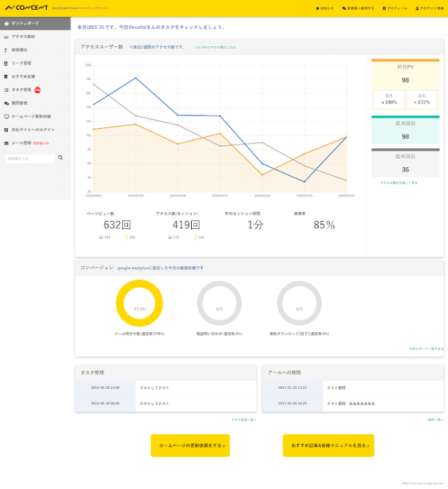
Task: Open おすすめ記事 in the sidebar
Action: 35,77
